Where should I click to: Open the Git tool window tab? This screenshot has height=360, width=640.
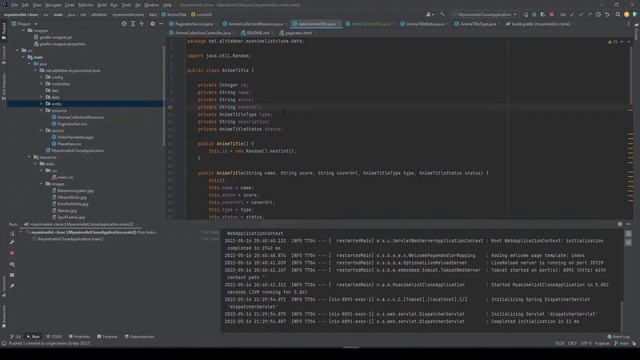(x=16, y=337)
